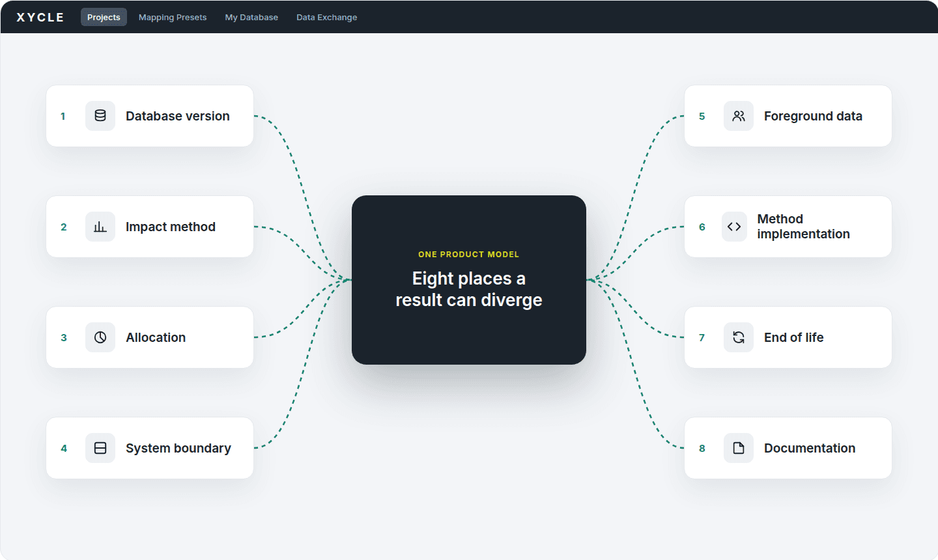Viewport: 938px width, 560px height.
Task: Click number 3 beside Allocation
Action: [64, 337]
